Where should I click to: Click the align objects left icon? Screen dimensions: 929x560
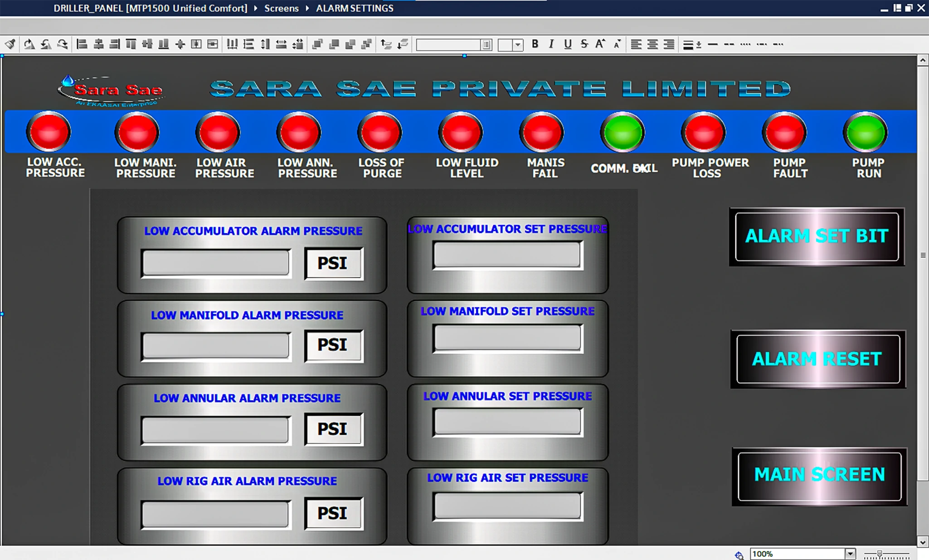82,44
